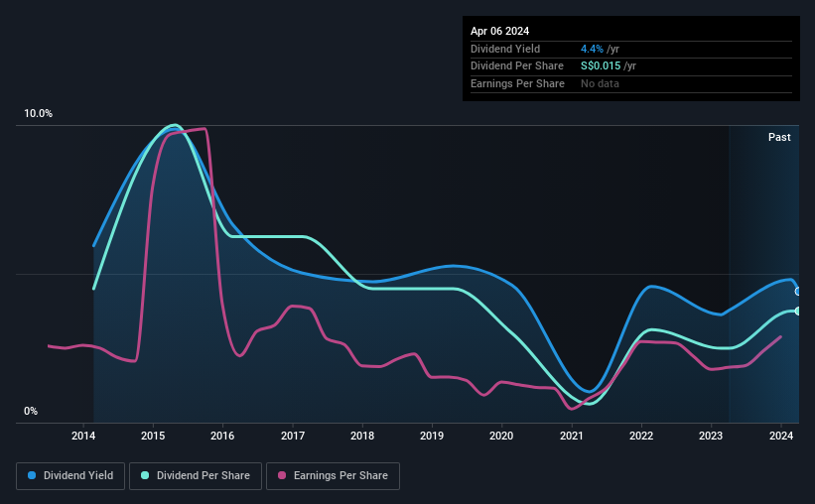The height and width of the screenshot is (504, 815).
Task: Click the 2022 x-axis label
Action: (x=641, y=436)
